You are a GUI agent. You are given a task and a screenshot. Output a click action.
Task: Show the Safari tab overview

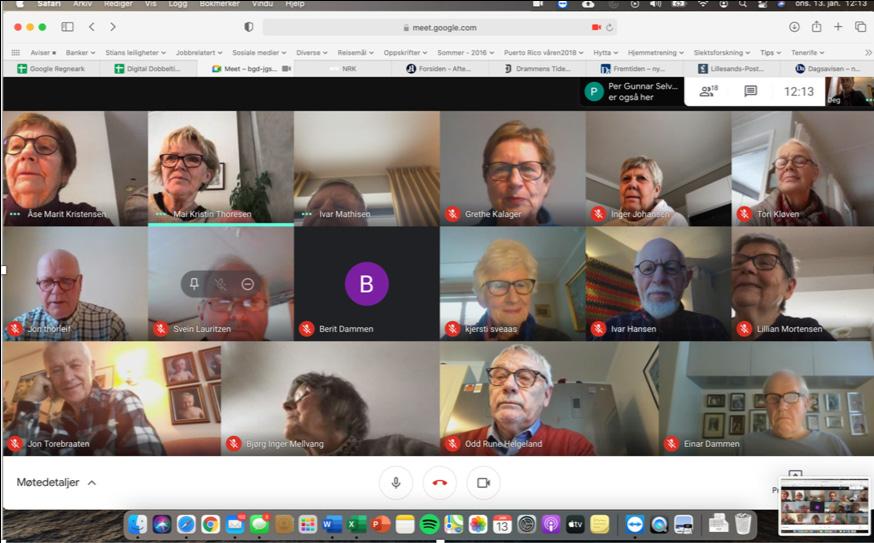(x=860, y=27)
